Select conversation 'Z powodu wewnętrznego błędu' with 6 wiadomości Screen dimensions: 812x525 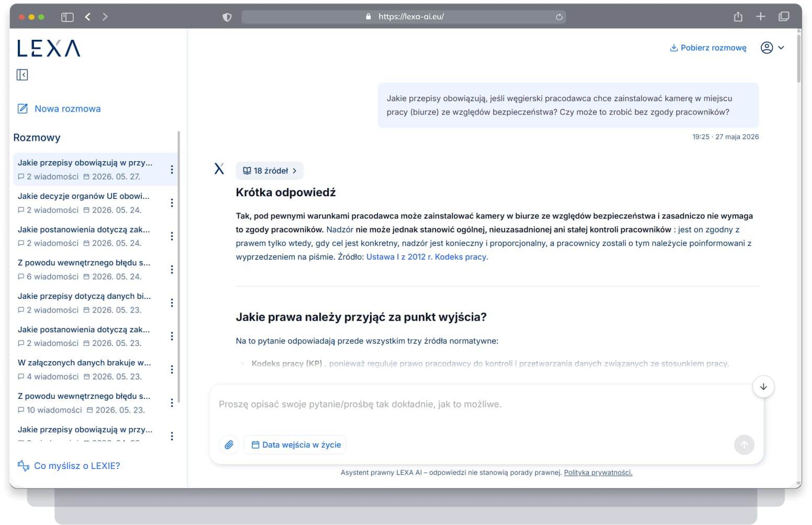tap(95, 270)
